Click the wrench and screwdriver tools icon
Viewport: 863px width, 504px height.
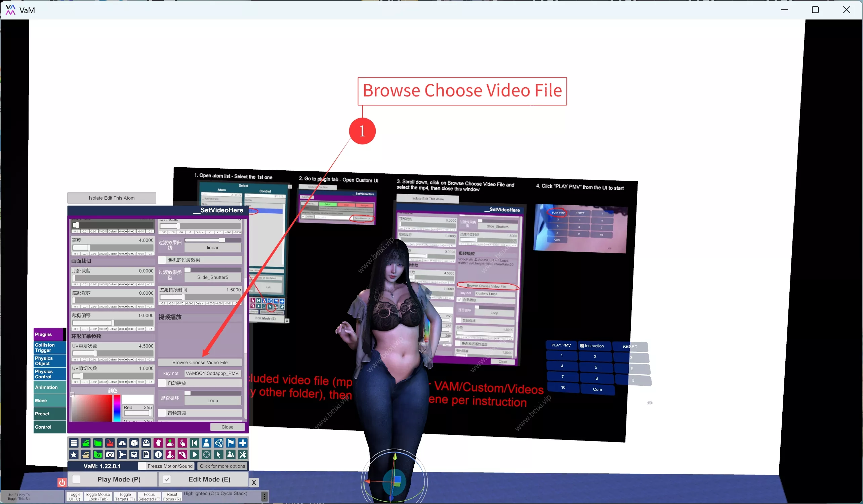243,455
